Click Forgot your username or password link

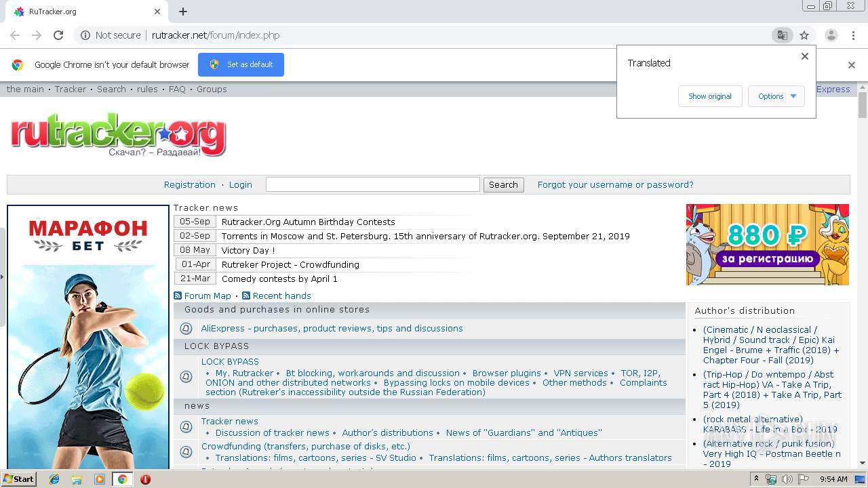tap(616, 184)
